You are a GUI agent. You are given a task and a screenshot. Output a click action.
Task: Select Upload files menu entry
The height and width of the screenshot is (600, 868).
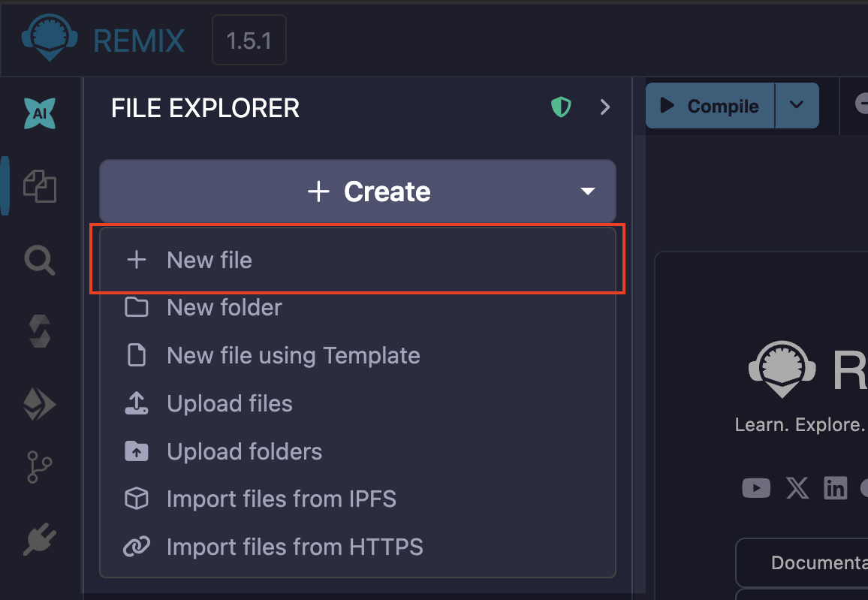pos(357,403)
